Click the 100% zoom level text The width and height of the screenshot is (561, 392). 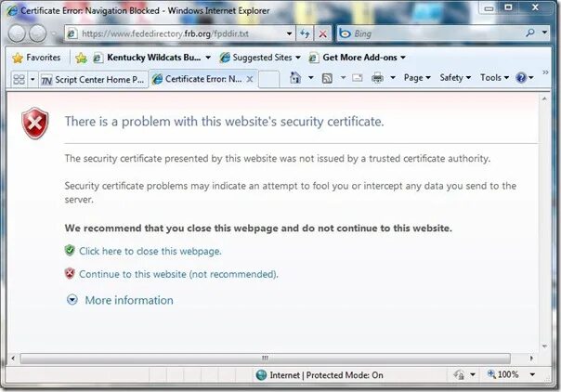click(x=508, y=374)
